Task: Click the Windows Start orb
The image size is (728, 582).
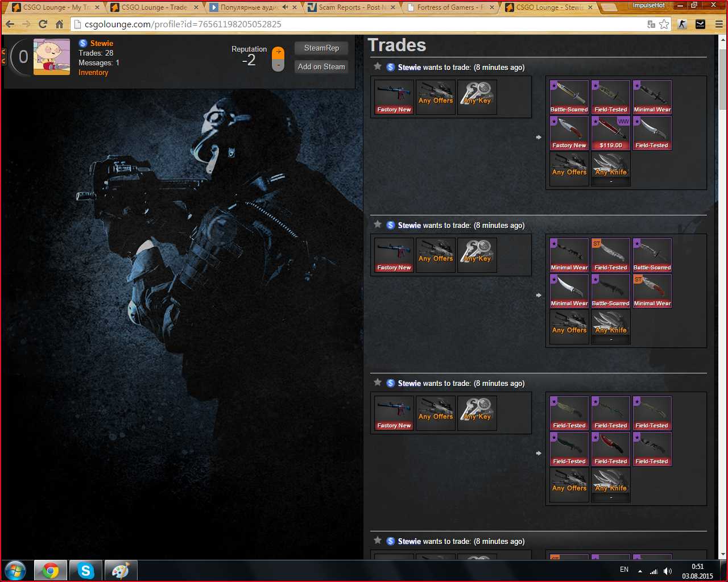Action: (x=15, y=571)
